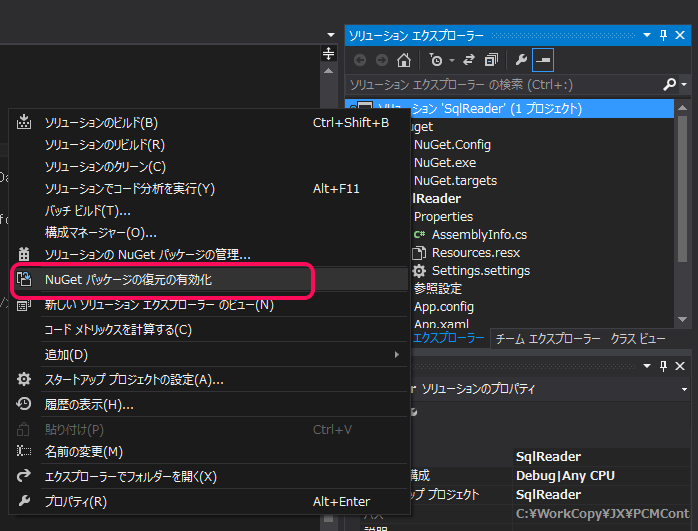Open スタートアップ プロジェクトの設定(A)...
The image size is (698, 531).
209,380
